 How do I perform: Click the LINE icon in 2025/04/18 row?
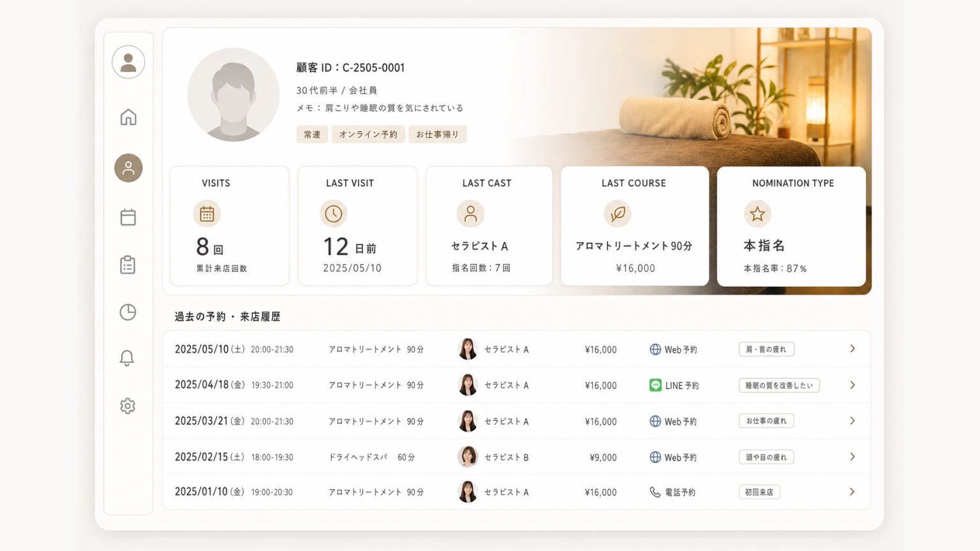click(x=655, y=385)
